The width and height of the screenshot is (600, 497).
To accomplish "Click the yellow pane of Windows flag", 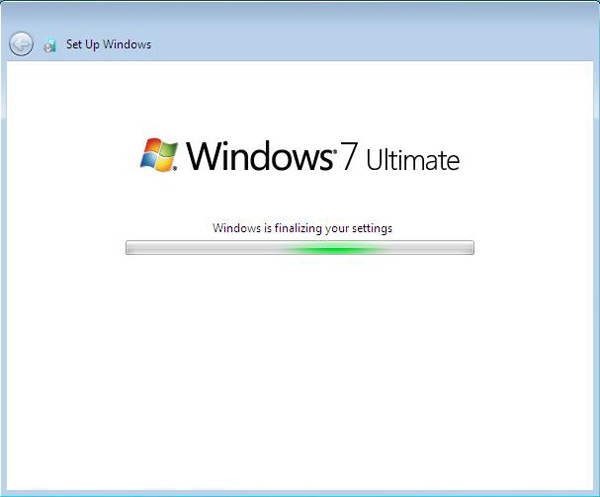I will 165,164.
